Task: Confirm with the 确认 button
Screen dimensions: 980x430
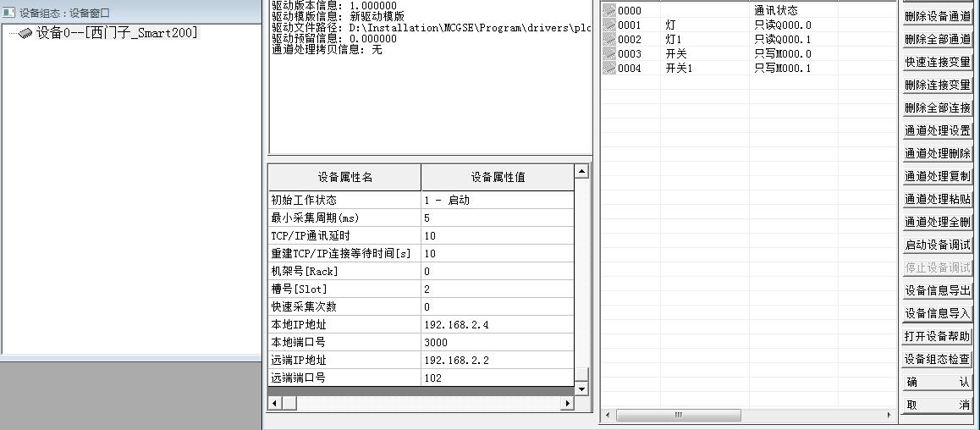Action: (x=938, y=382)
